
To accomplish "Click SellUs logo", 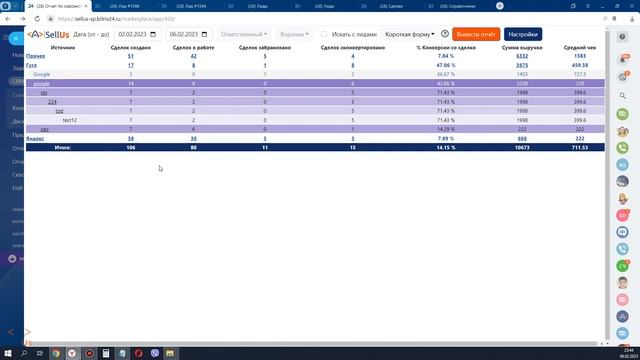I will coord(48,35).
